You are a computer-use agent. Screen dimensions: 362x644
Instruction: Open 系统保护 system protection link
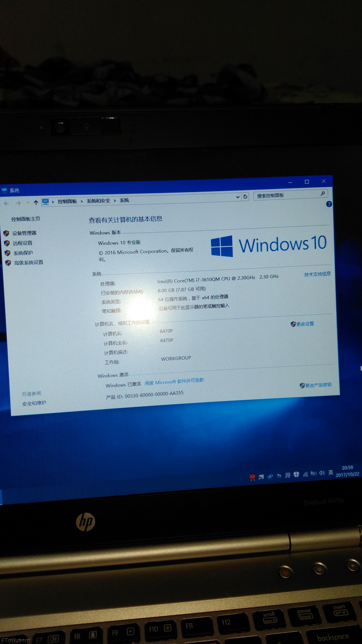(x=23, y=253)
